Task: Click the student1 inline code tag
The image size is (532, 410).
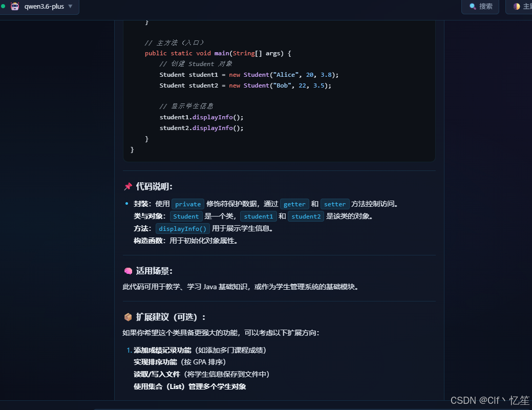Action: [259, 217]
